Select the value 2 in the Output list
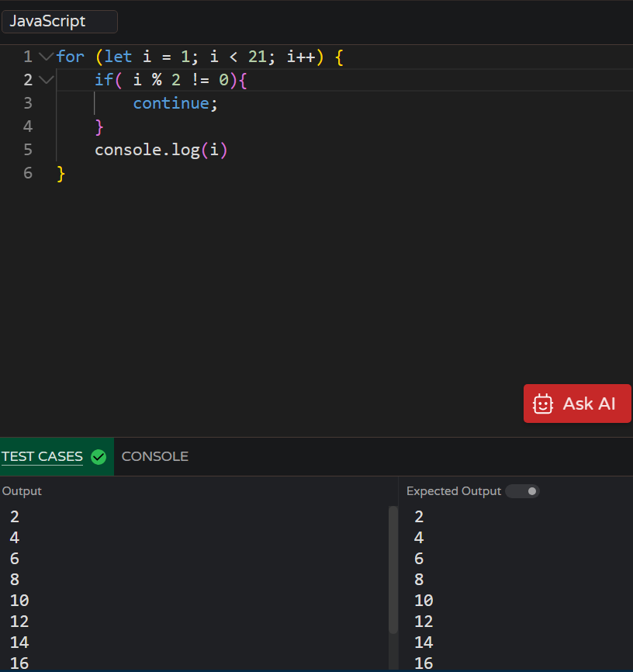This screenshot has width=633, height=672. [x=14, y=516]
